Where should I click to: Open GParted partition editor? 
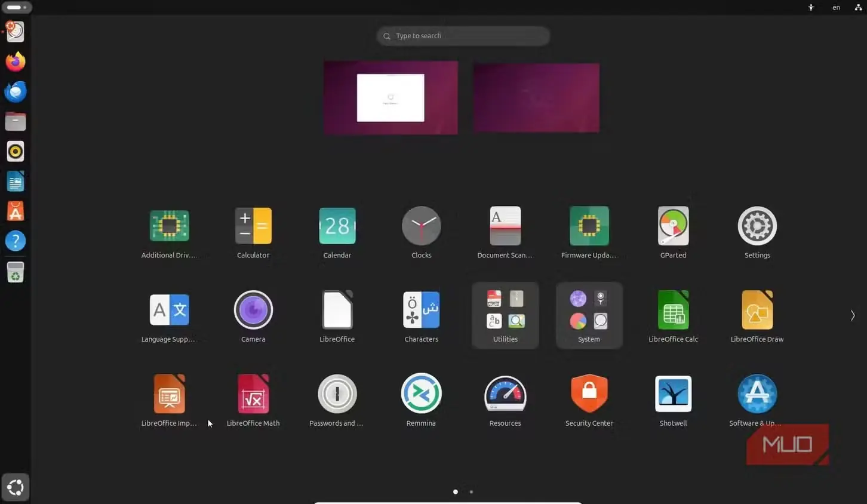(x=673, y=226)
